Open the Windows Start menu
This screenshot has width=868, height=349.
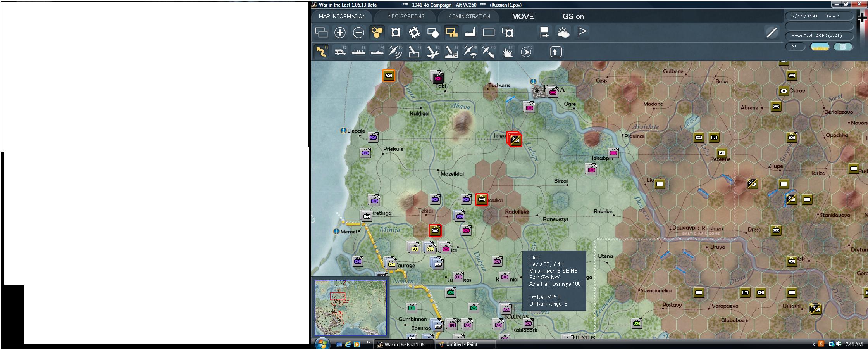coord(322,344)
